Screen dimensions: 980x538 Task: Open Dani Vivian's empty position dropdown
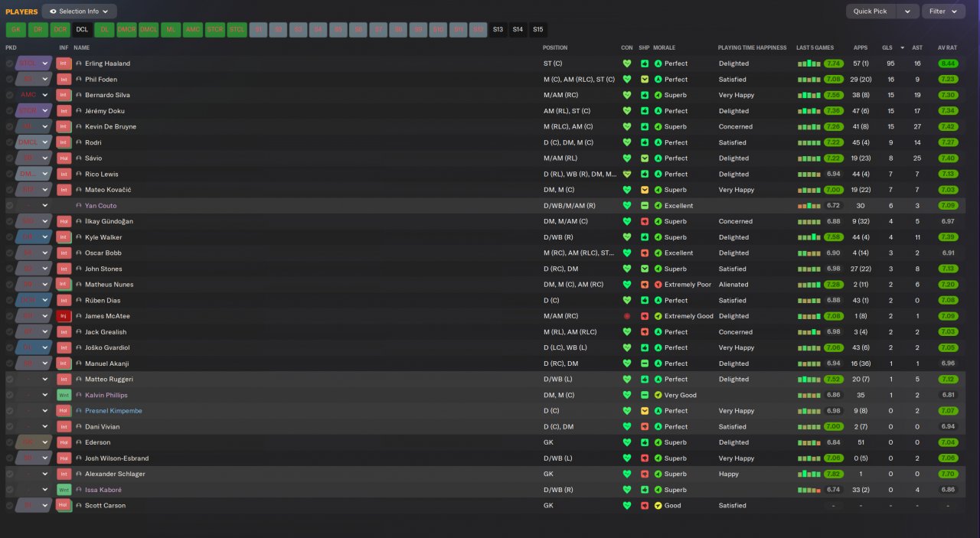click(x=34, y=427)
